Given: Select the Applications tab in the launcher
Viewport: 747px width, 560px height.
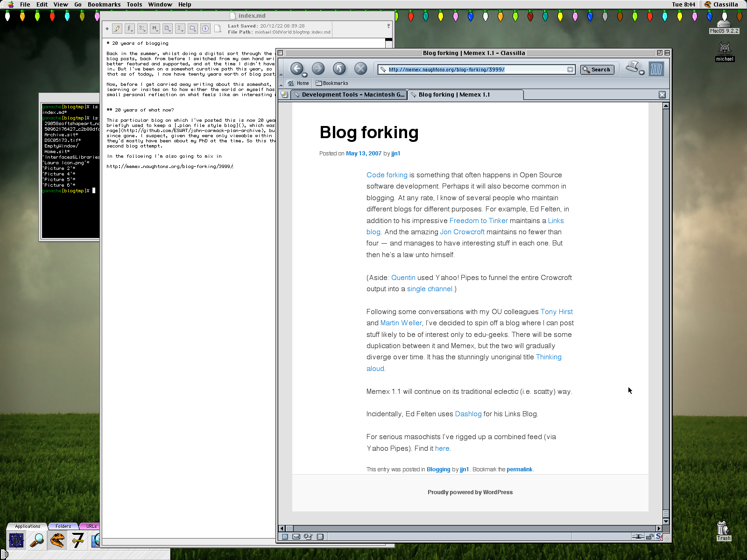Looking at the screenshot, I should click(28, 526).
